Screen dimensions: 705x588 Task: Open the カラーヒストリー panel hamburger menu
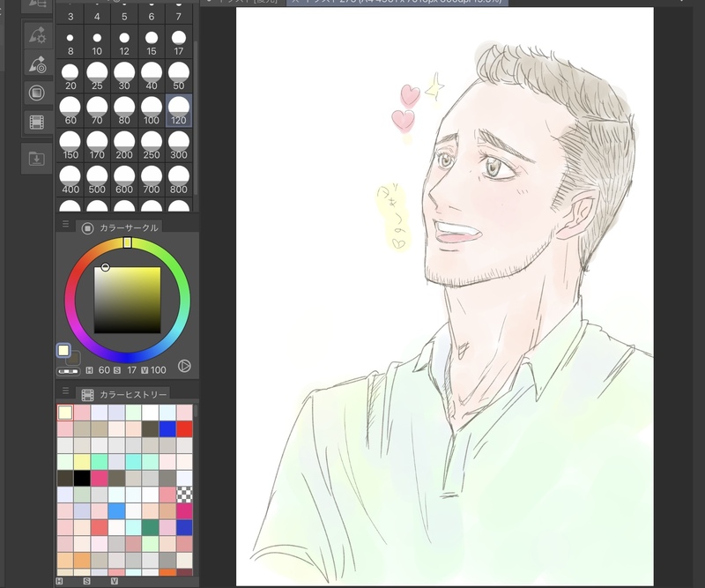click(65, 391)
